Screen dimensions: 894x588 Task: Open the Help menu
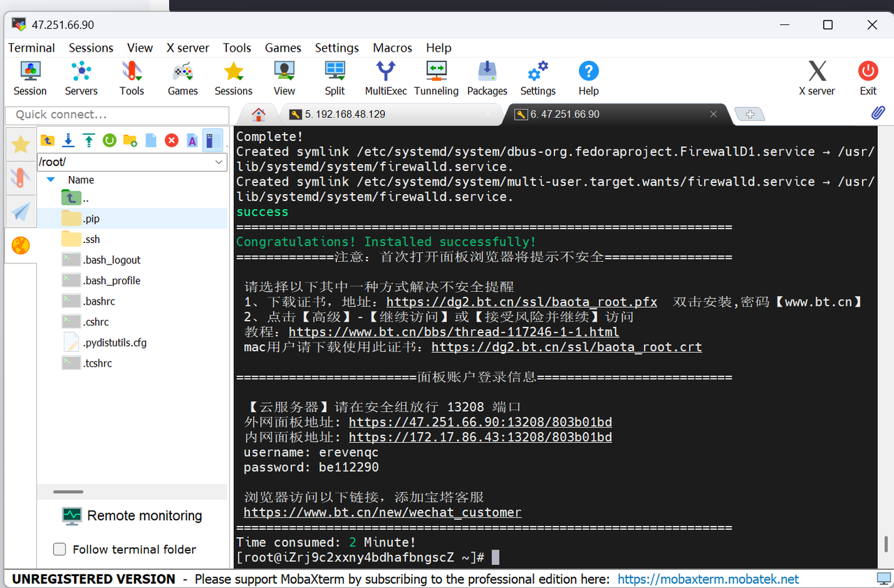pos(439,47)
